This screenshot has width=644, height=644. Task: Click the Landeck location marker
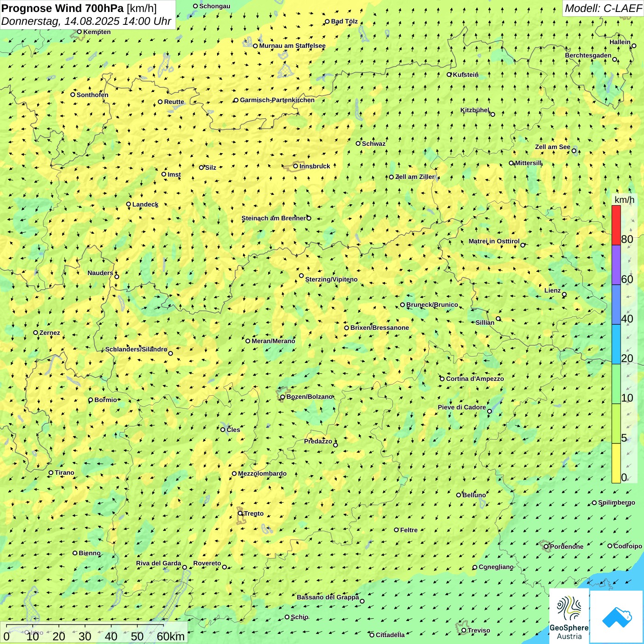[x=129, y=204]
